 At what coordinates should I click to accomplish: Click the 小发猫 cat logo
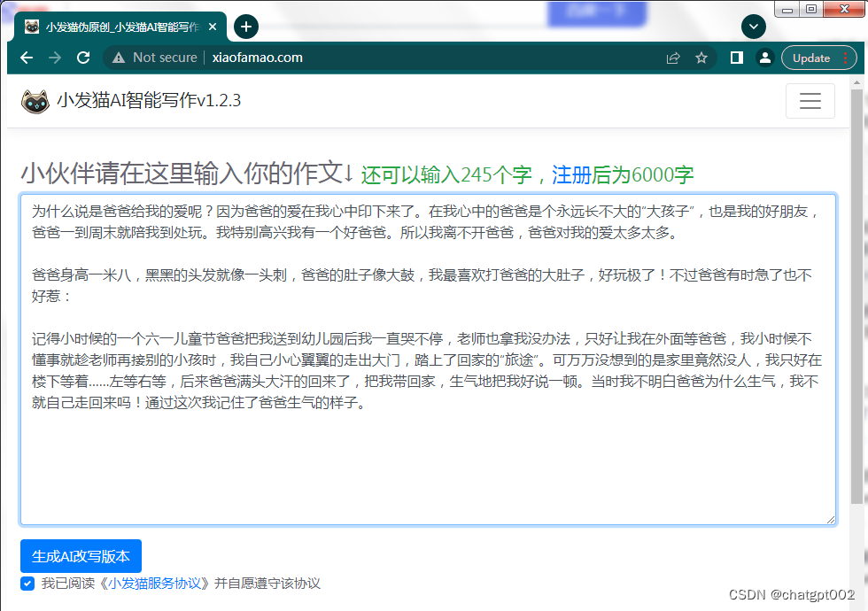[x=35, y=101]
